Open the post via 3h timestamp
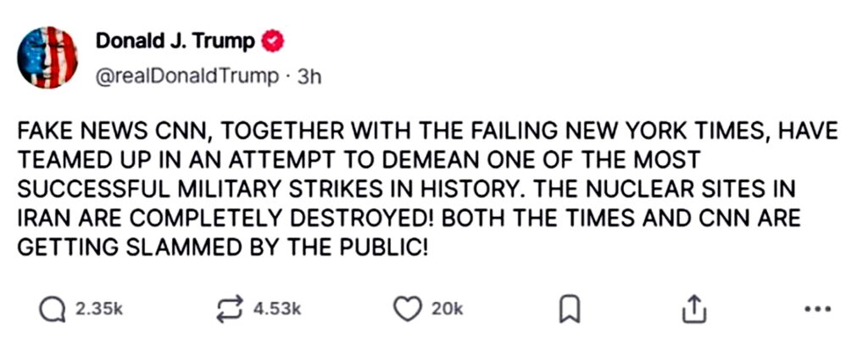Image resolution: width=868 pixels, height=345 pixels. [x=309, y=76]
